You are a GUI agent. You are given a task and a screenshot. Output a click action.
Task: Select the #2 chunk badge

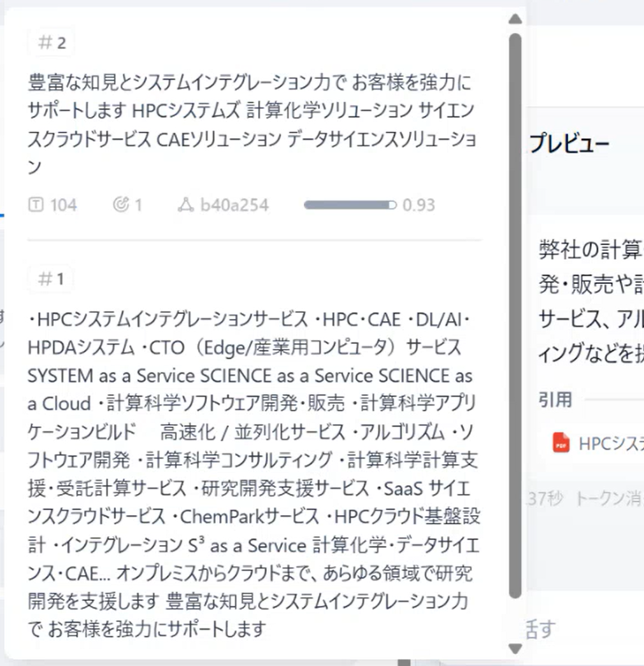tap(53, 42)
